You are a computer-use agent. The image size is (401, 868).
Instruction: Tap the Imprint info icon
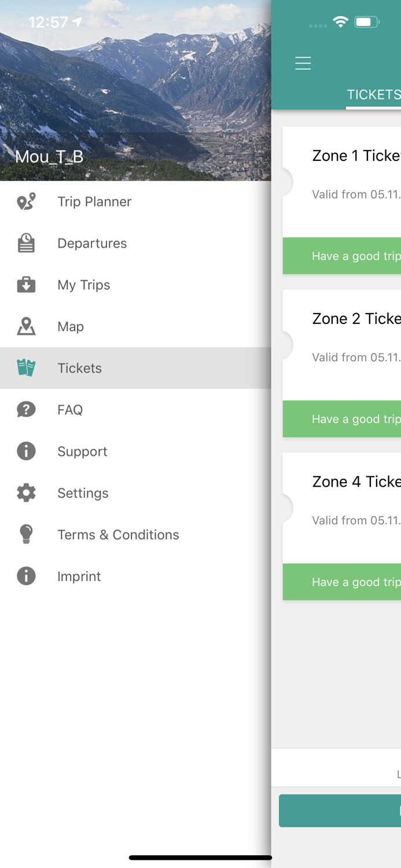(x=26, y=576)
